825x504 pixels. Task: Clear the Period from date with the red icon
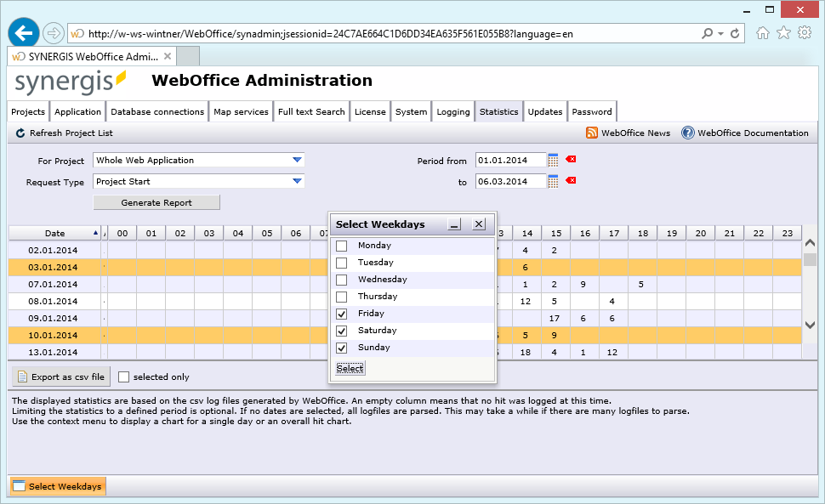(571, 160)
